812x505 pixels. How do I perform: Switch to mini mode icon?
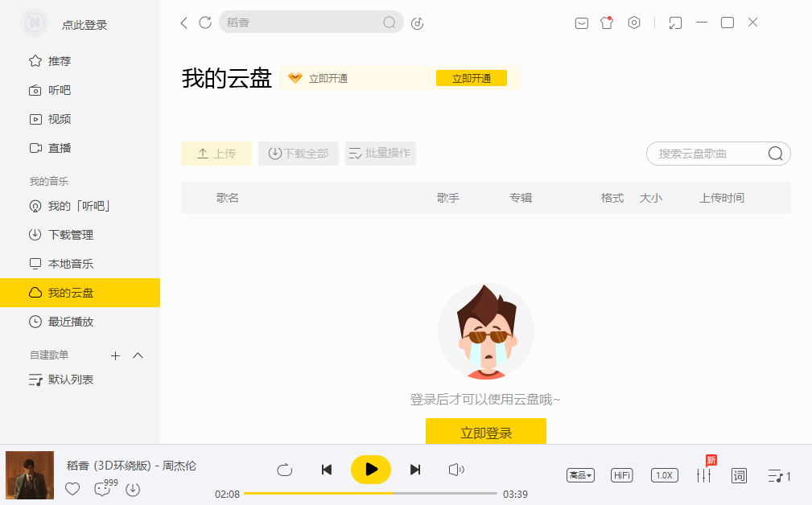tap(675, 23)
